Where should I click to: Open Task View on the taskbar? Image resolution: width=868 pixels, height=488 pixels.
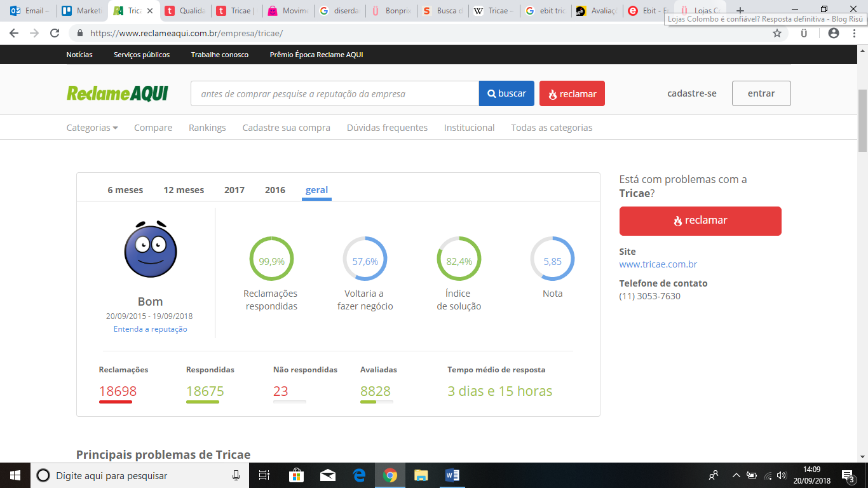tap(264, 475)
